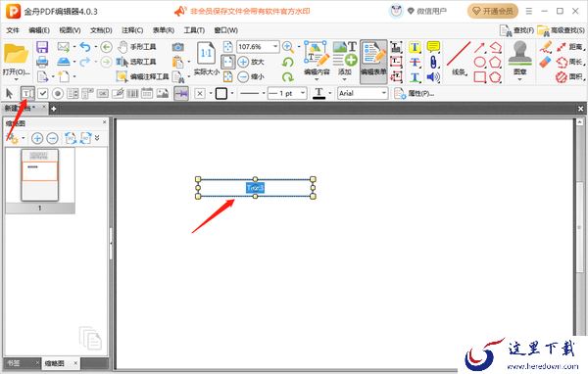
Task: Click the undo arrow icon
Action: tap(85, 47)
